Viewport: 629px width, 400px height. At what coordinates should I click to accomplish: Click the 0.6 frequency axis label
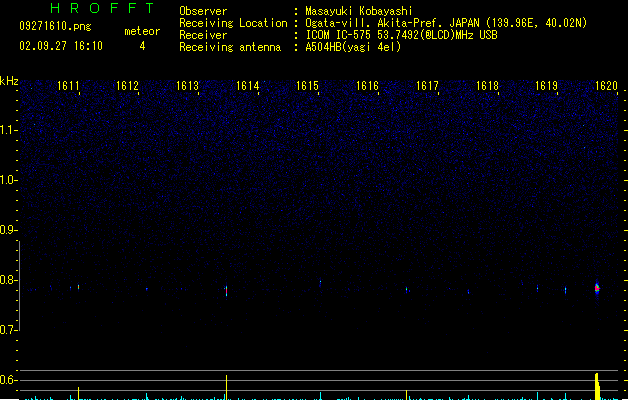pos(8,380)
